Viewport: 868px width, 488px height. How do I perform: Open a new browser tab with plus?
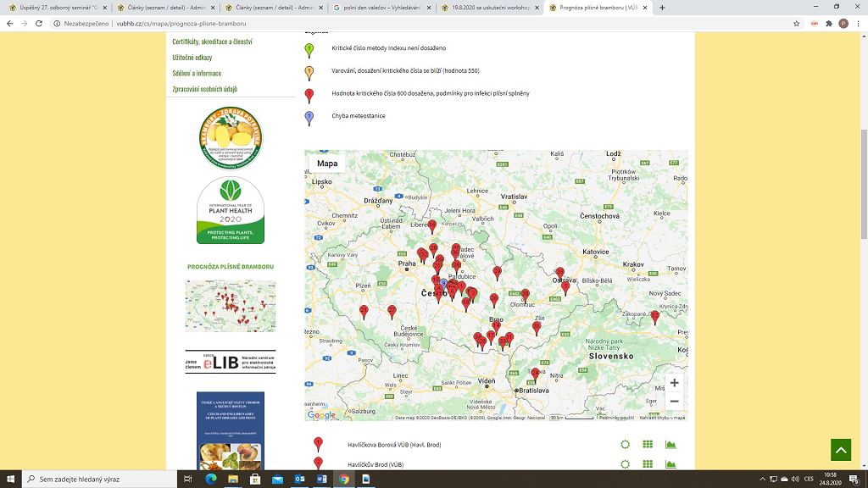click(662, 8)
